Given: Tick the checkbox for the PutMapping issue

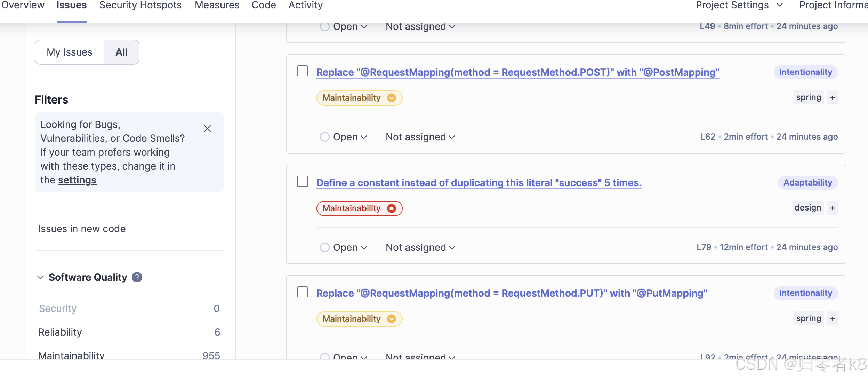Looking at the screenshot, I should click(302, 292).
